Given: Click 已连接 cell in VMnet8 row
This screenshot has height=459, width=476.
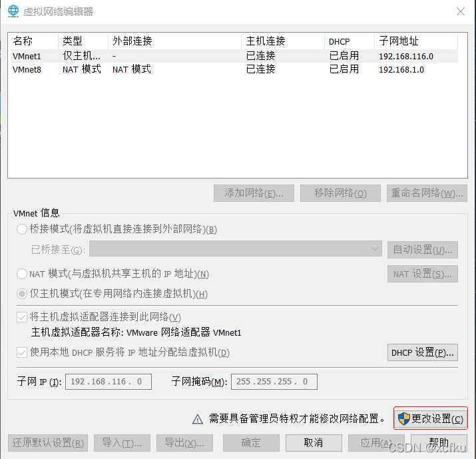Looking at the screenshot, I should 260,69.
